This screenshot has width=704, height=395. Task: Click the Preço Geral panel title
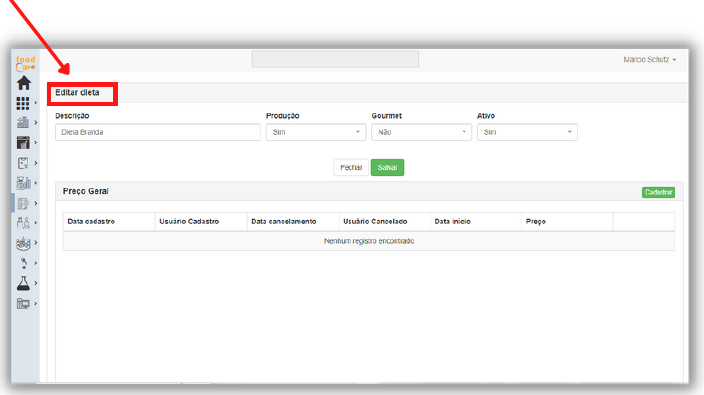(86, 191)
